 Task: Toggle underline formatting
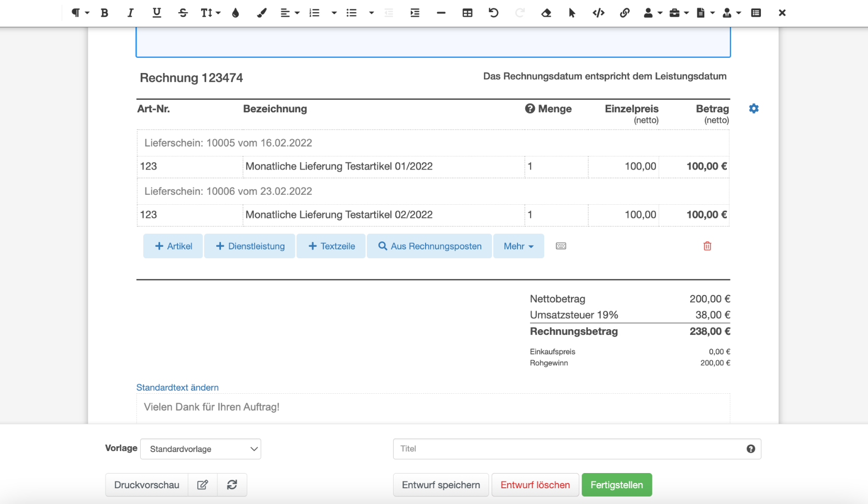click(x=156, y=13)
